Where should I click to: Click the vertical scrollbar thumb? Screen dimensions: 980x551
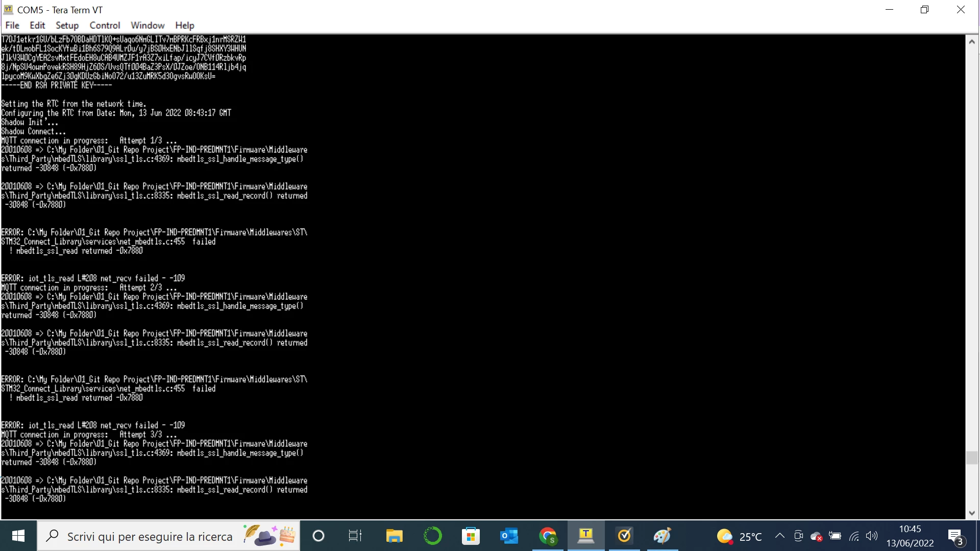point(972,458)
